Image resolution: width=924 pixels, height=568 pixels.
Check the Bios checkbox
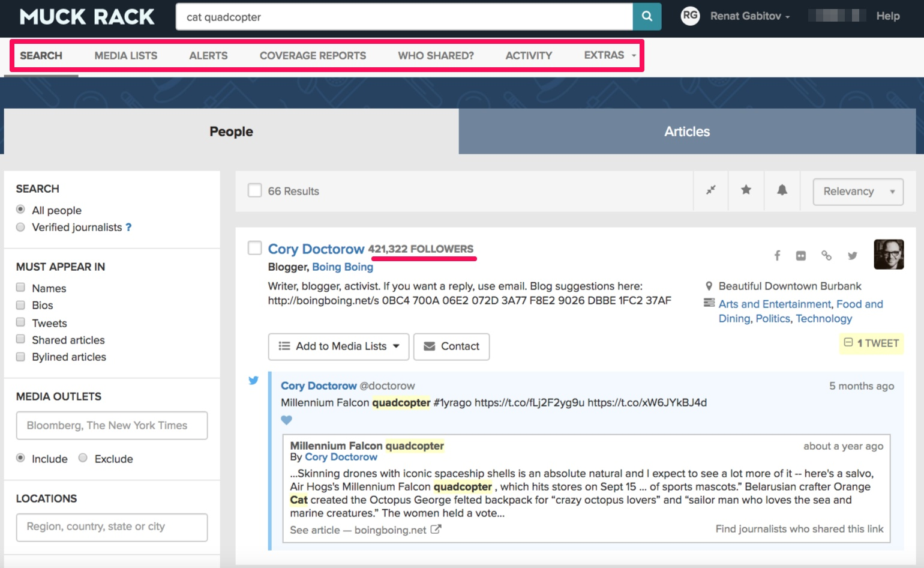point(20,305)
